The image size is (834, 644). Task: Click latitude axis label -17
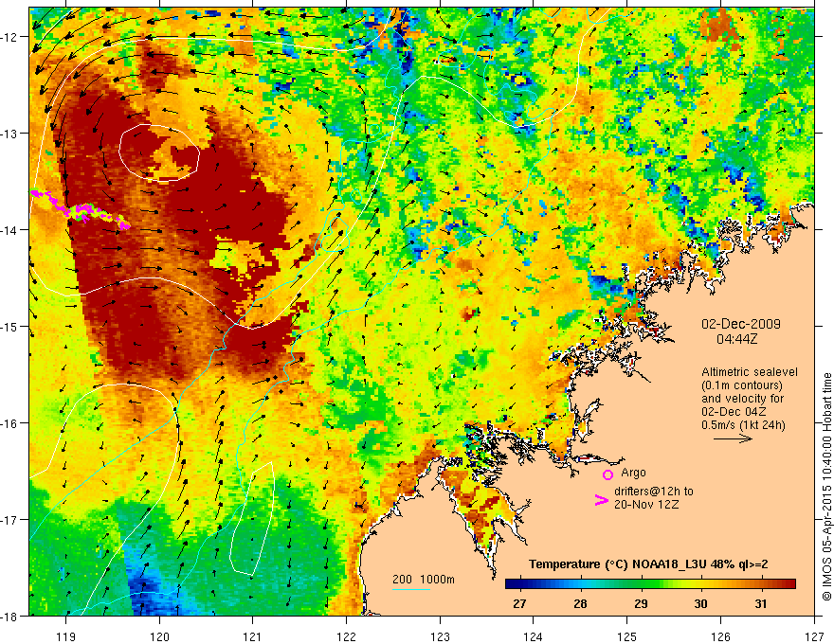point(9,520)
